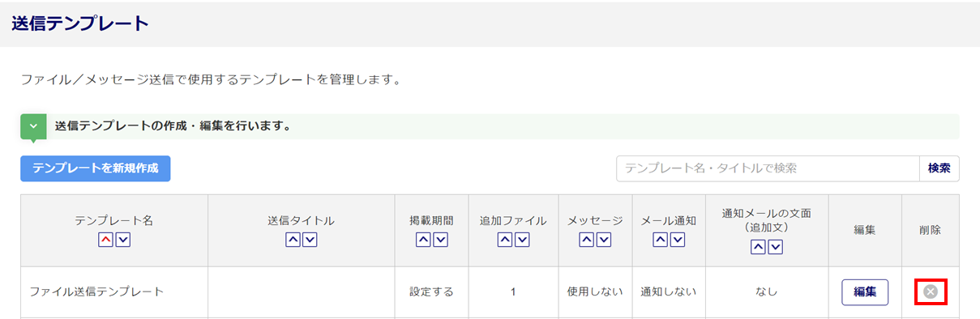Viewport: 980px width, 319px height.
Task: Click the 検索 search button
Action: point(939,168)
